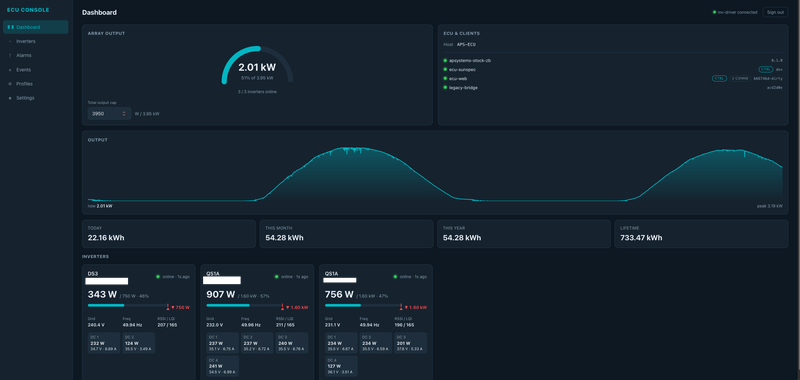Open Settings from the sidebar
800x380 pixels.
point(35,98)
